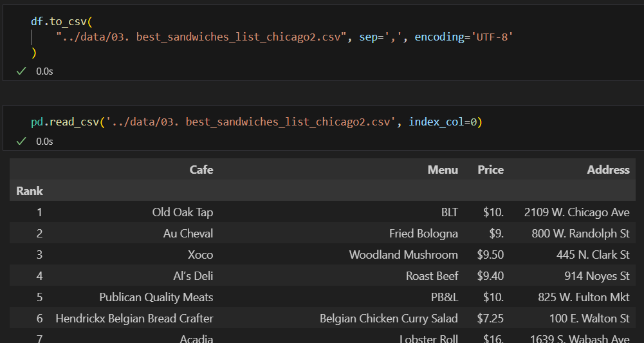Click the Cafe column header

(201, 170)
